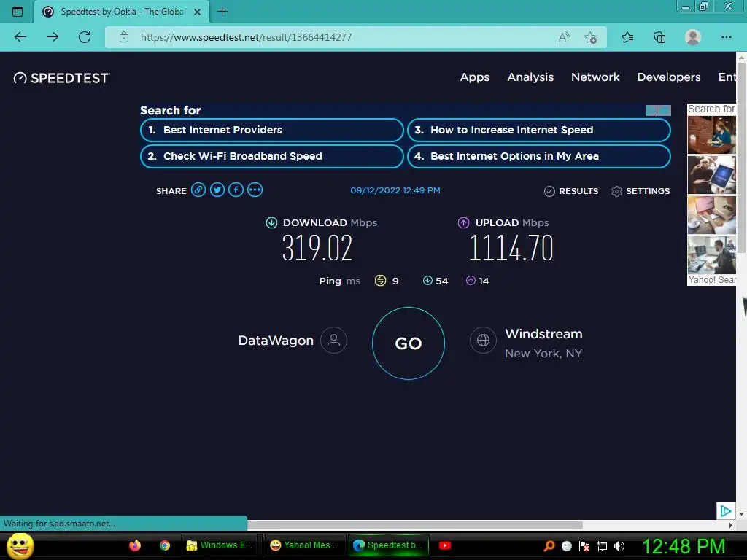
Task: Click the 12:48 PM taskbar clock
Action: pos(684,546)
